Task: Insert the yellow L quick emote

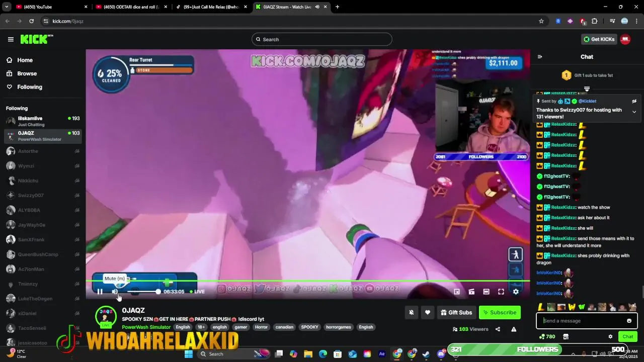Action: click(x=541, y=307)
